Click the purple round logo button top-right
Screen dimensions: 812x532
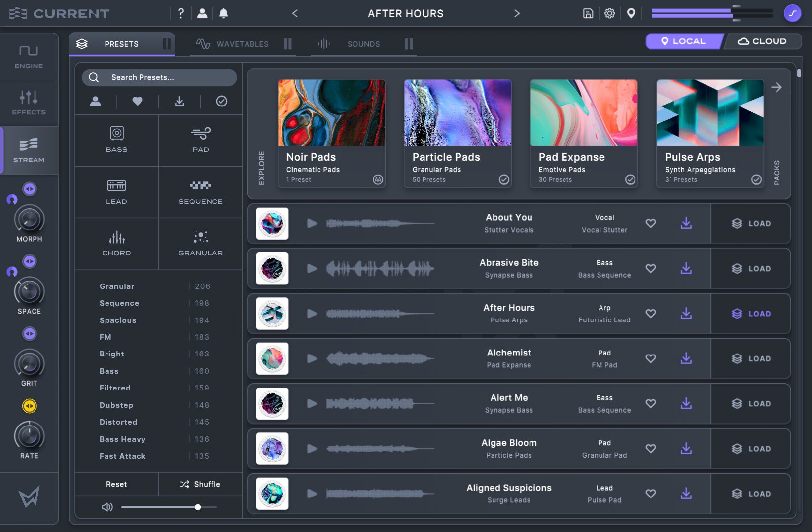(x=792, y=13)
